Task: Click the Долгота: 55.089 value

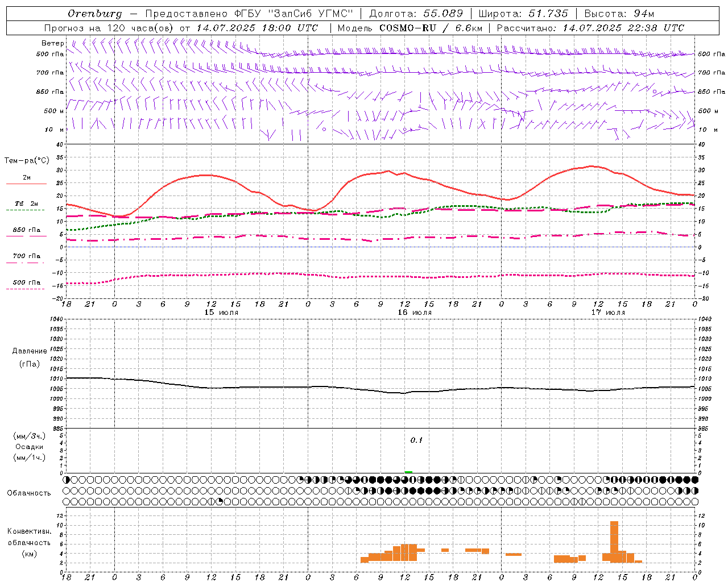Action: click(416, 14)
